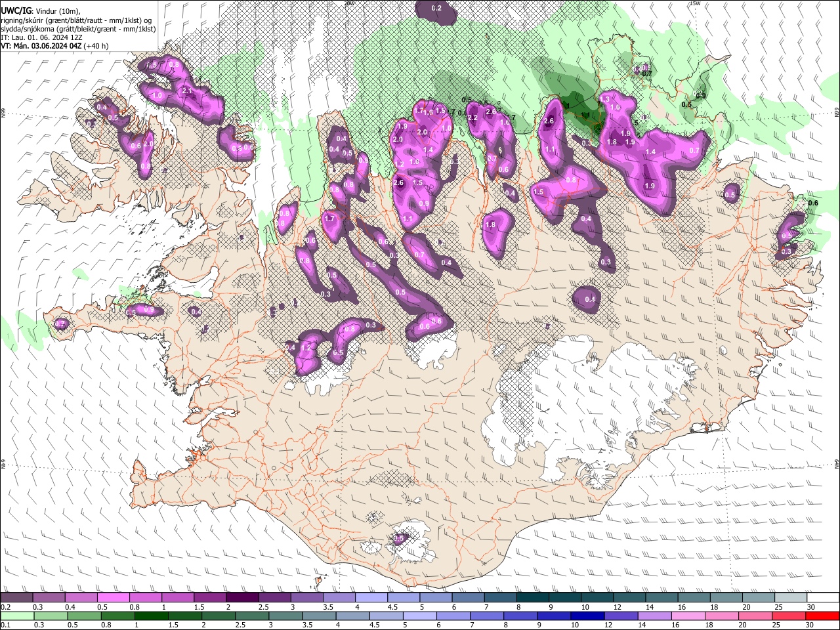The image size is (840, 630).
Task: Click the purple 12–14 rain swatch
Action: (x=621, y=616)
